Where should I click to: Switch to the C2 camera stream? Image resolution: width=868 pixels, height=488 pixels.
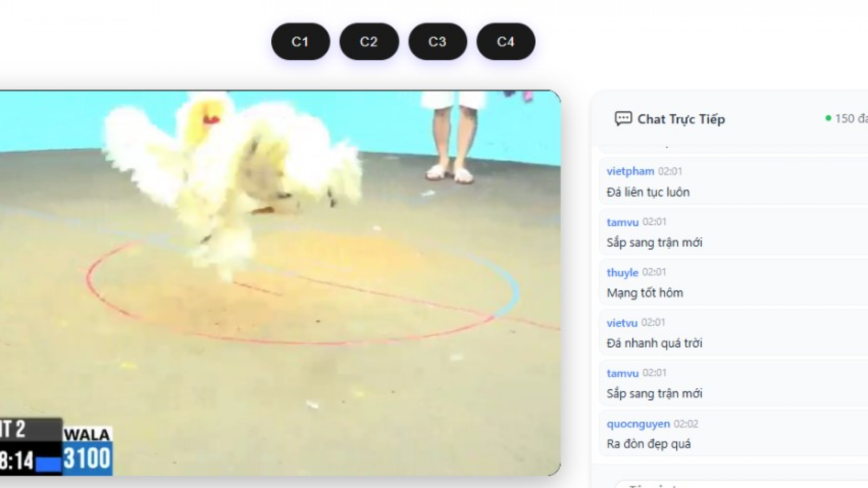tap(369, 42)
